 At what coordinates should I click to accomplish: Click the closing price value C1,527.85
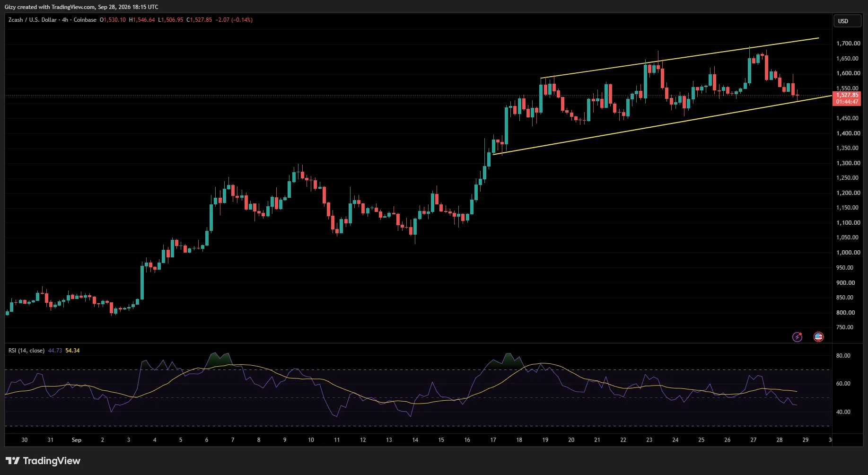tap(199, 20)
